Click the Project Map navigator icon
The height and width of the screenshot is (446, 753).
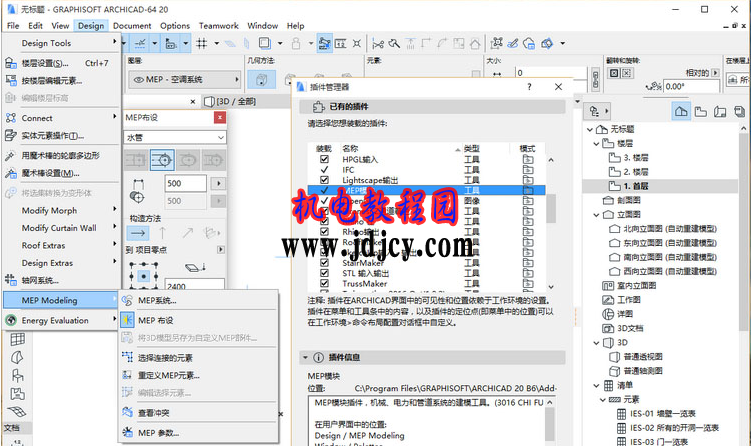pyautogui.click(x=681, y=111)
